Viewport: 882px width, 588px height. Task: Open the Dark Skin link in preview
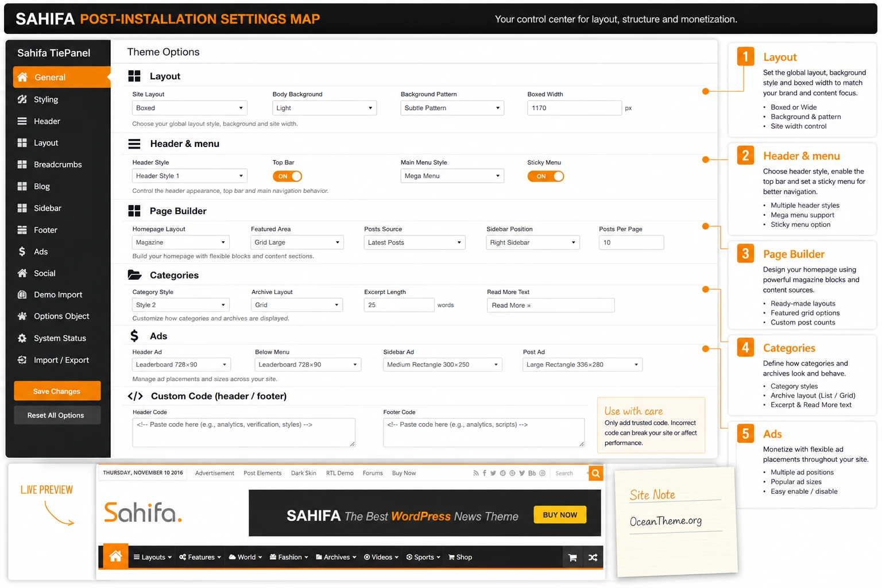click(x=303, y=473)
